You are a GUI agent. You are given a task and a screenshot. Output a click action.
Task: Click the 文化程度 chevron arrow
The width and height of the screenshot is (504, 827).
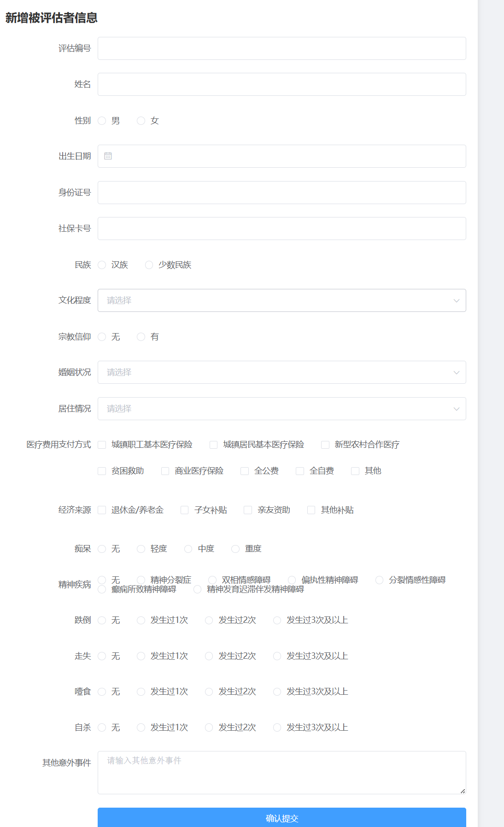coord(457,300)
